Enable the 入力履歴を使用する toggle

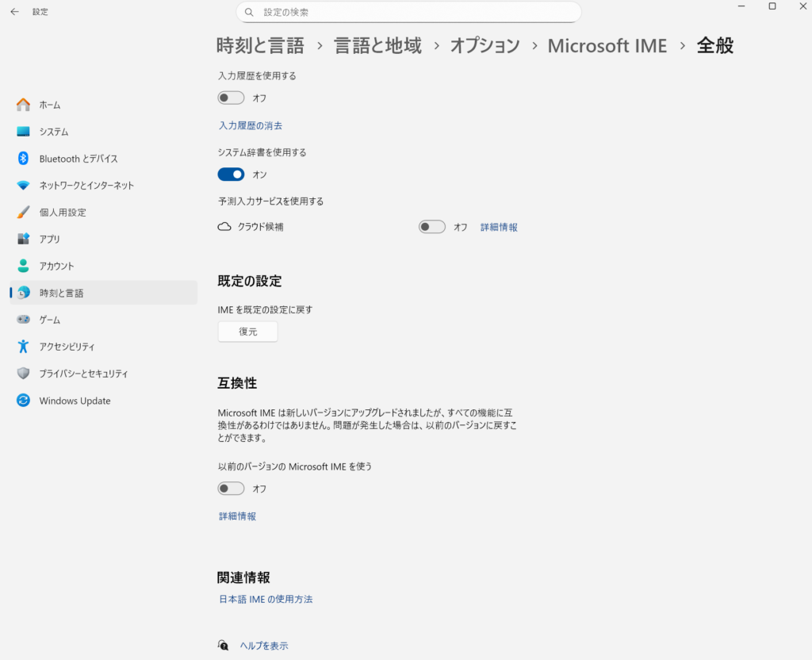(x=231, y=98)
